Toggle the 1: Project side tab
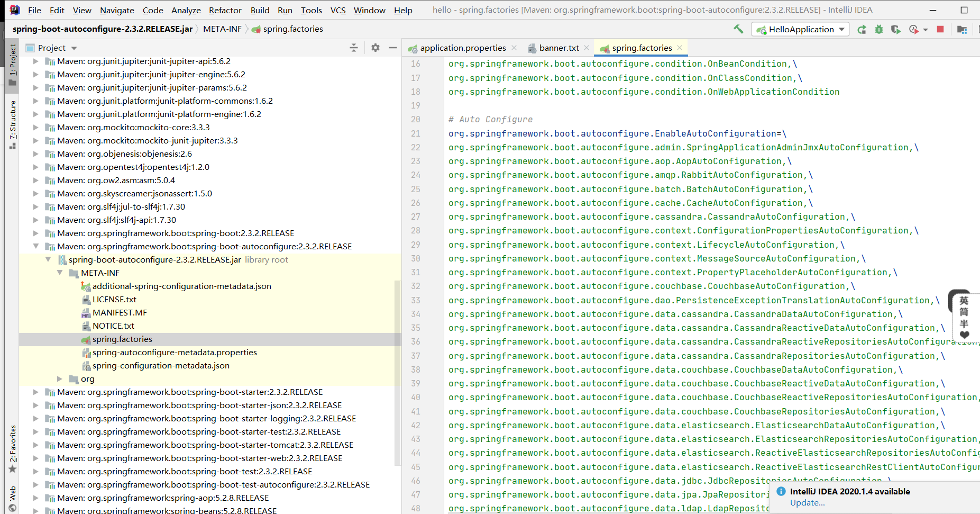 click(x=13, y=65)
